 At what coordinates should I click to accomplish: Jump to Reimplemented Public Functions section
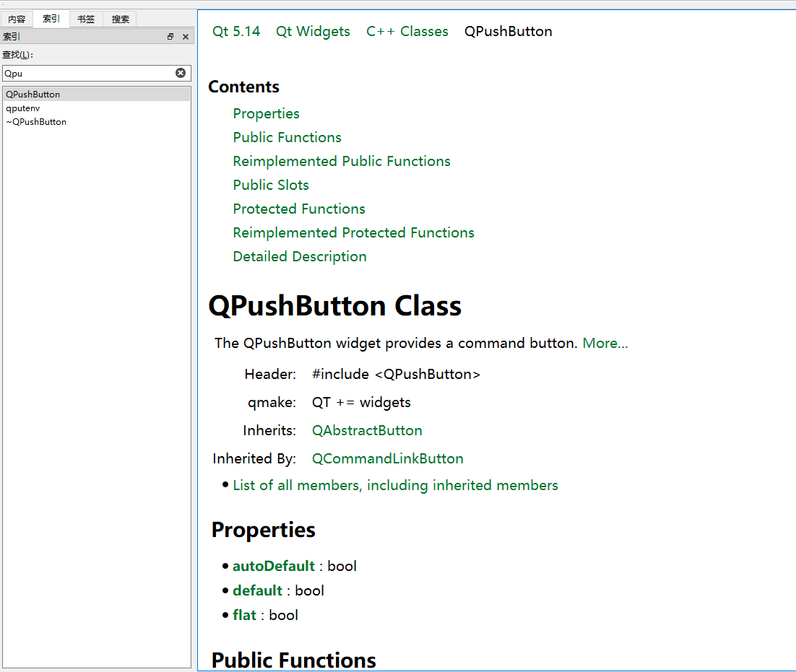coord(342,161)
